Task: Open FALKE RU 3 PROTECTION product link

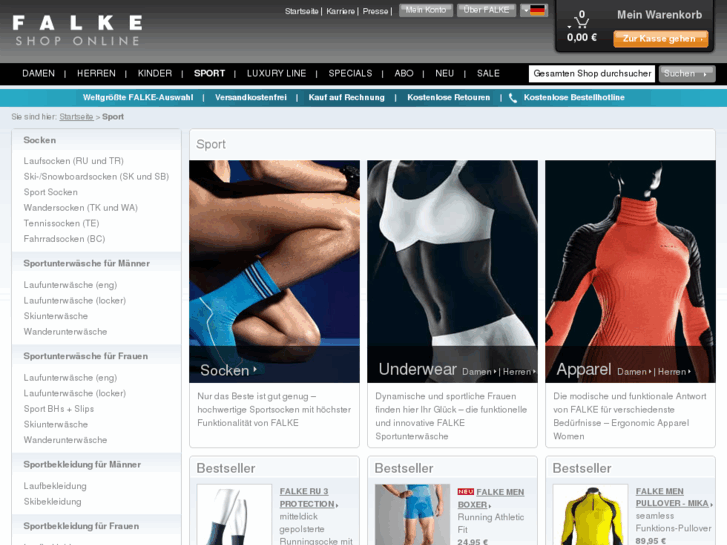Action: coord(307,498)
